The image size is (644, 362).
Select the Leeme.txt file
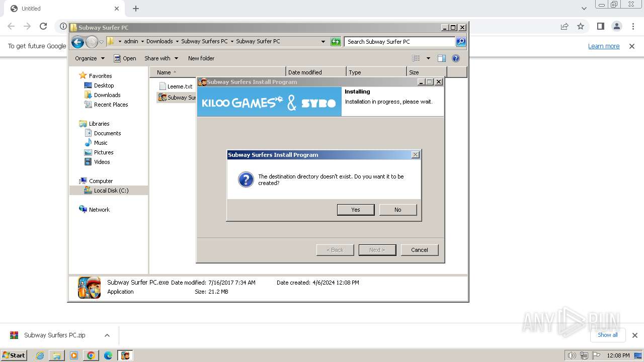pyautogui.click(x=180, y=86)
